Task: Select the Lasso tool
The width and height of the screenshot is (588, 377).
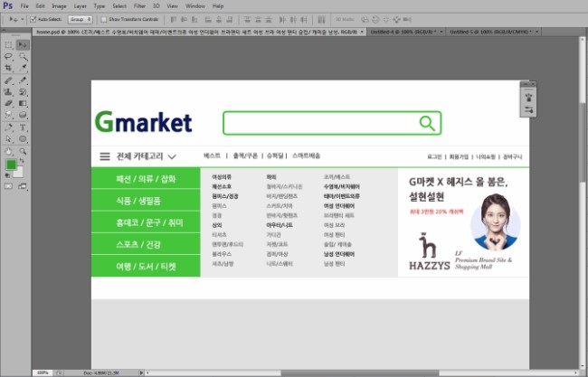Action: [x=8, y=57]
